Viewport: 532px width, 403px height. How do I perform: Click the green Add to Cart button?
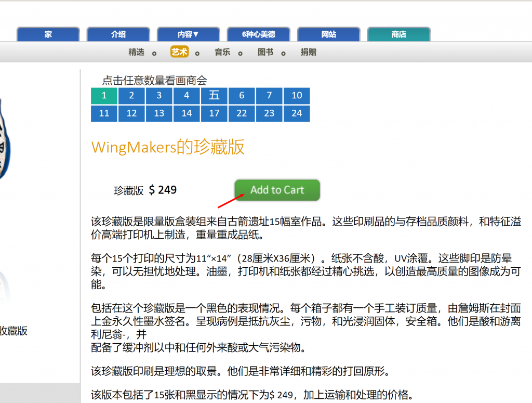coord(277,190)
